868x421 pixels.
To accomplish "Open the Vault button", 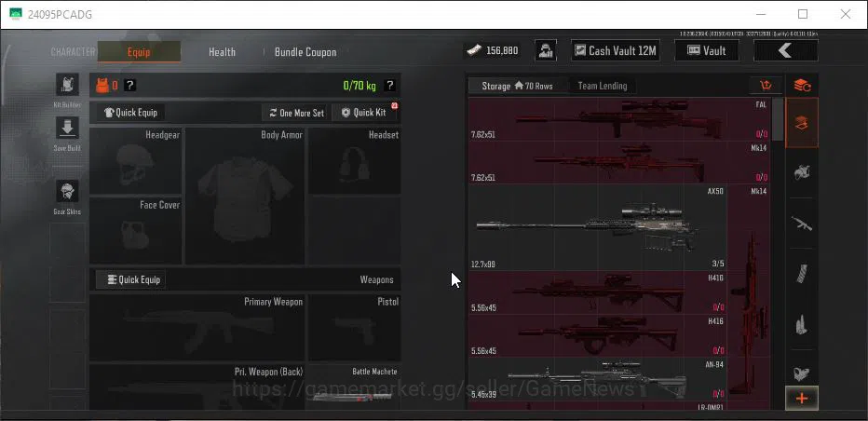I will pos(706,50).
